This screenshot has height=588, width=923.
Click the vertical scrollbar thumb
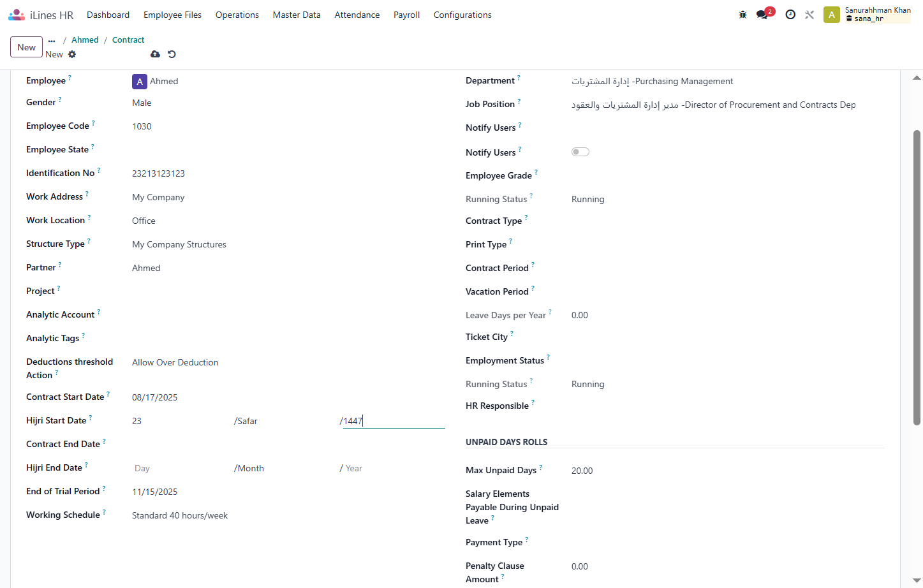pyautogui.click(x=917, y=277)
